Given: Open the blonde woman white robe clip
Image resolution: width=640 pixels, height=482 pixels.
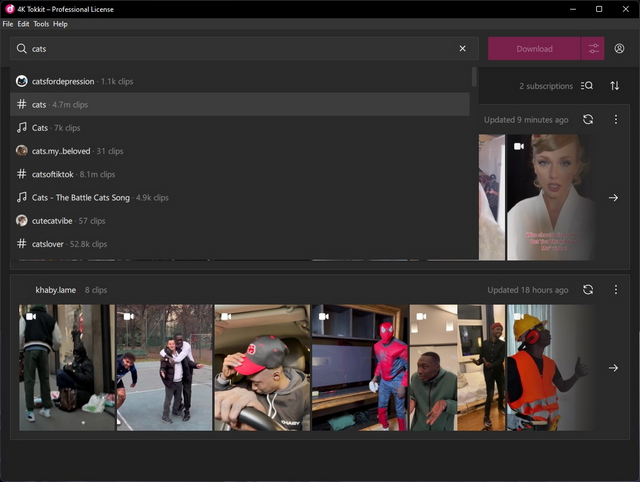Looking at the screenshot, I should (x=551, y=197).
